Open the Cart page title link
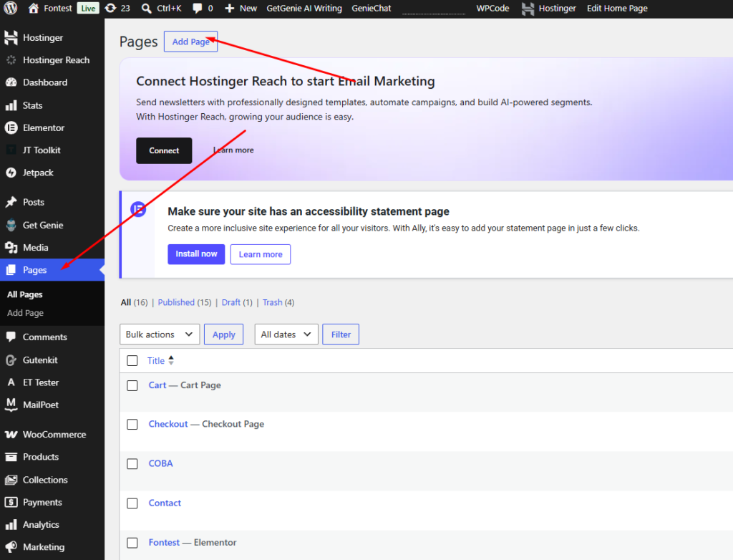Image resolution: width=733 pixels, height=560 pixels. [x=157, y=385]
